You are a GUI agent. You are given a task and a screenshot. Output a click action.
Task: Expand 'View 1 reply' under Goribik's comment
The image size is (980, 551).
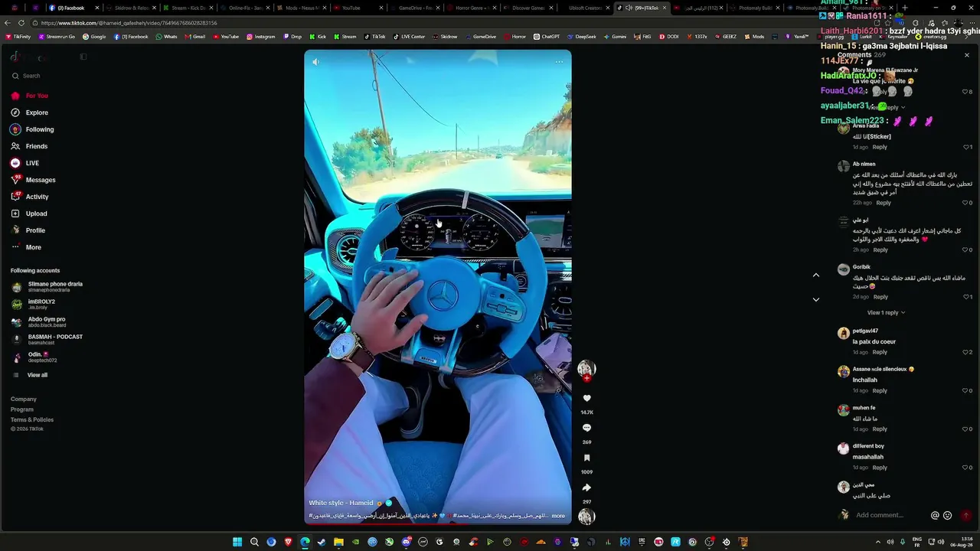(886, 312)
